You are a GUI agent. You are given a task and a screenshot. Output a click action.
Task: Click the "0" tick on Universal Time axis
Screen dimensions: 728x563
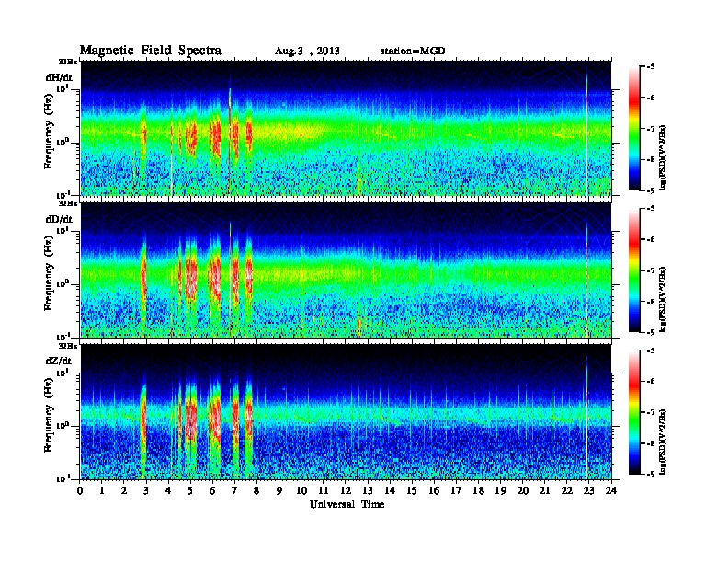point(80,491)
